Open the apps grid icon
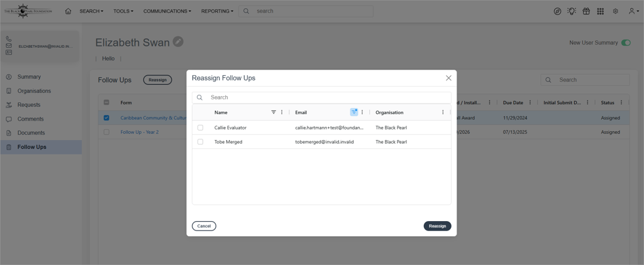 (601, 11)
